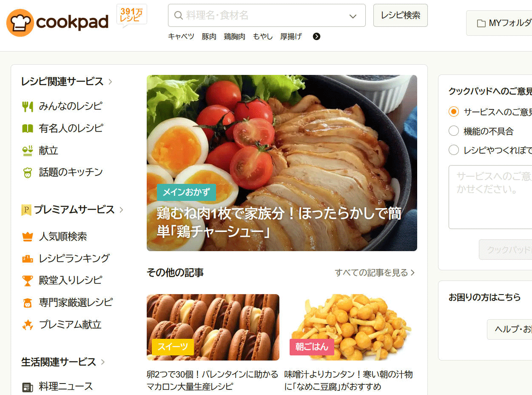Screen dimensions: 532x395
Task: Open the すべての記事を見る link
Action: tap(375, 272)
